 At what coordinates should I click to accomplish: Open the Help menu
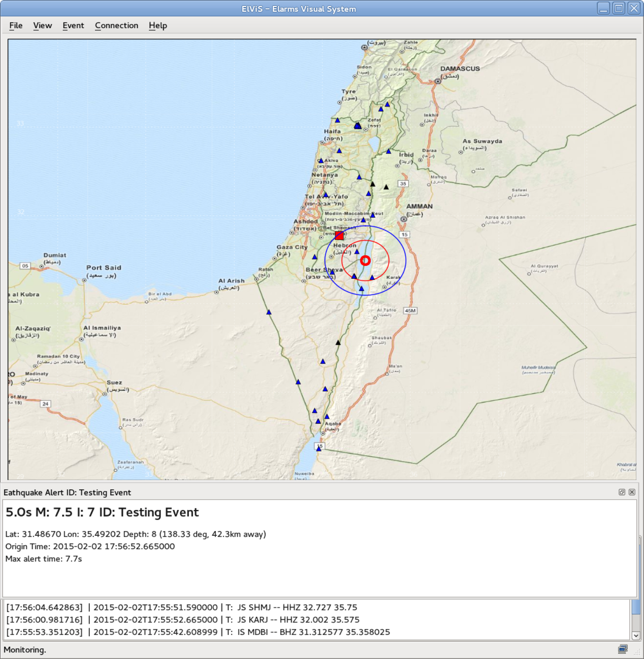point(158,25)
